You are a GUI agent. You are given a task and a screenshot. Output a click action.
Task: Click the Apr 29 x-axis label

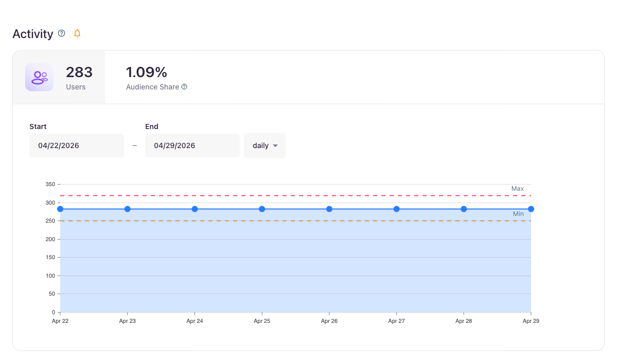point(531,321)
